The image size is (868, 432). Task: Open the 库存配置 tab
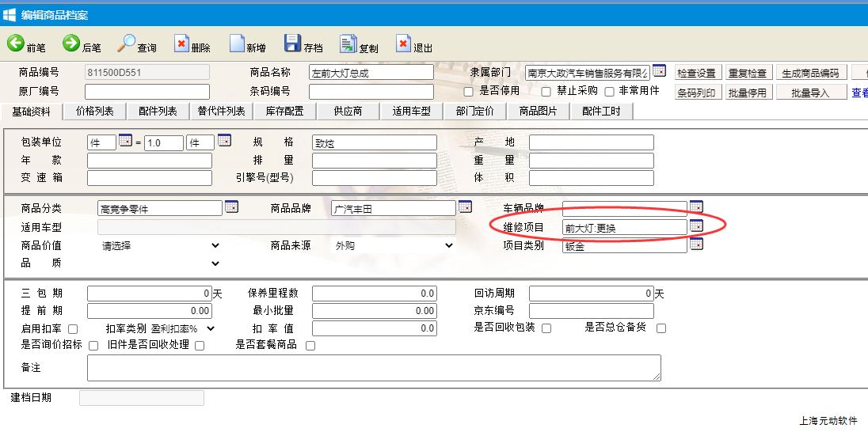click(284, 112)
